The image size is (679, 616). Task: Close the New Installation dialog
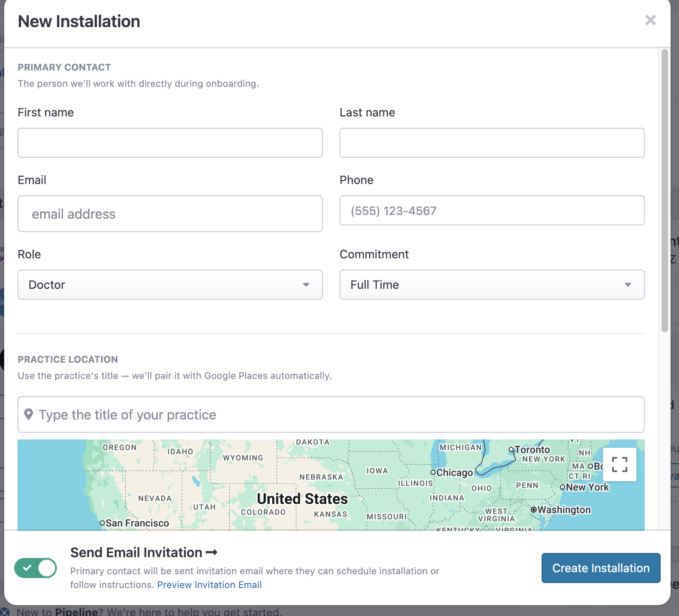click(650, 20)
